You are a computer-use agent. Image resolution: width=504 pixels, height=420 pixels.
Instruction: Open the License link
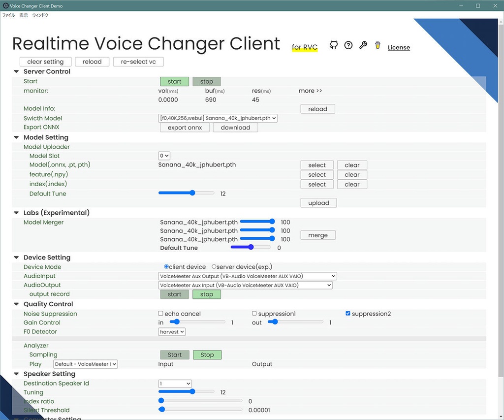[399, 47]
